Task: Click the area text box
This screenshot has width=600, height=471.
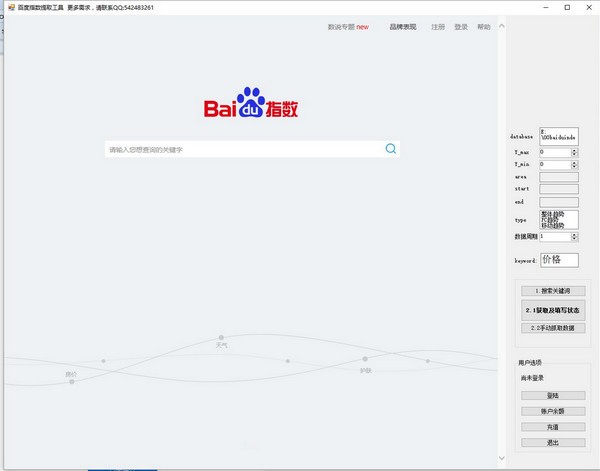Action: [x=559, y=177]
